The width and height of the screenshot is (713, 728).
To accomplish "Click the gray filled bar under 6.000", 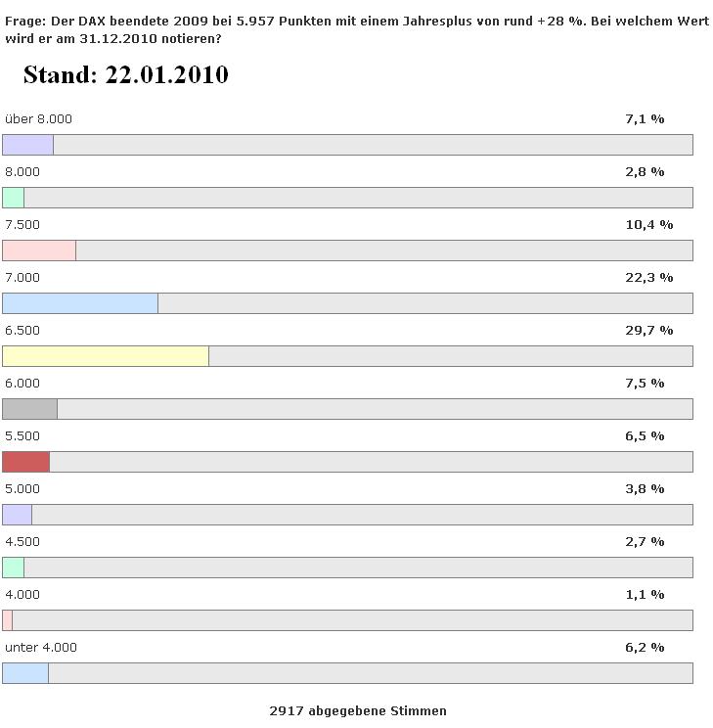I will (29, 409).
